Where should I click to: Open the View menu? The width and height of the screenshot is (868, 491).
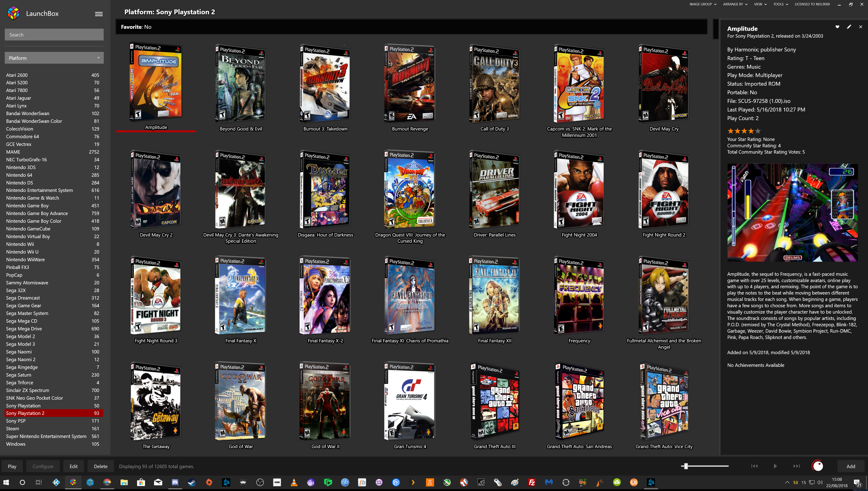(760, 4)
